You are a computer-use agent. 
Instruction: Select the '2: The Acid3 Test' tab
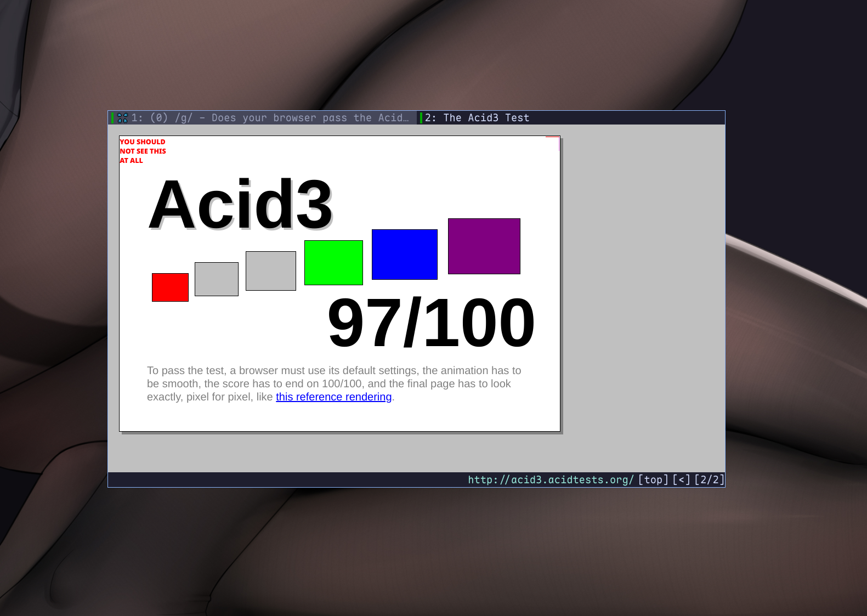[x=570, y=118]
